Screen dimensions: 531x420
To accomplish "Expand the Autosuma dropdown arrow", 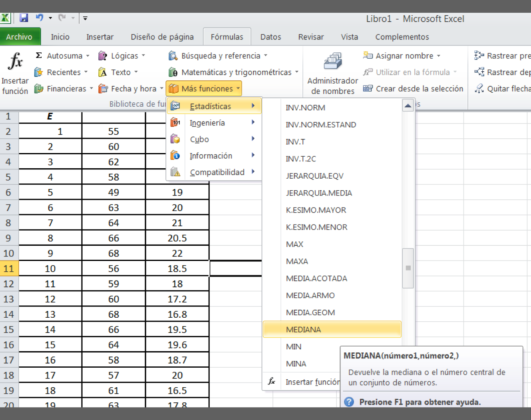I will (x=88, y=56).
